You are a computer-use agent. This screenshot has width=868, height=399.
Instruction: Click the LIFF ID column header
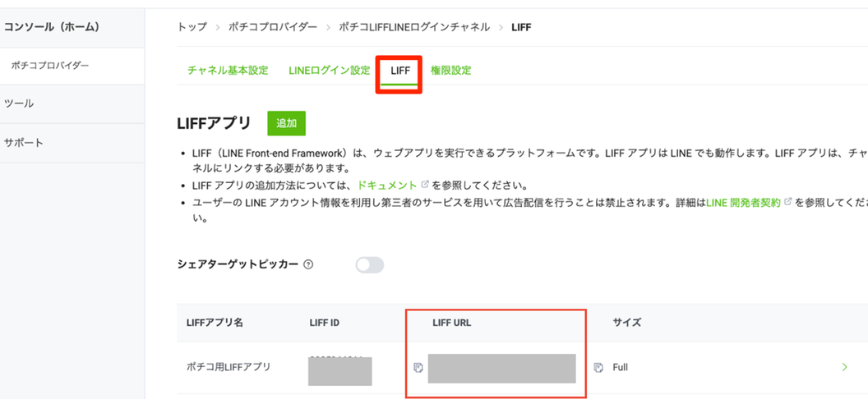click(325, 323)
